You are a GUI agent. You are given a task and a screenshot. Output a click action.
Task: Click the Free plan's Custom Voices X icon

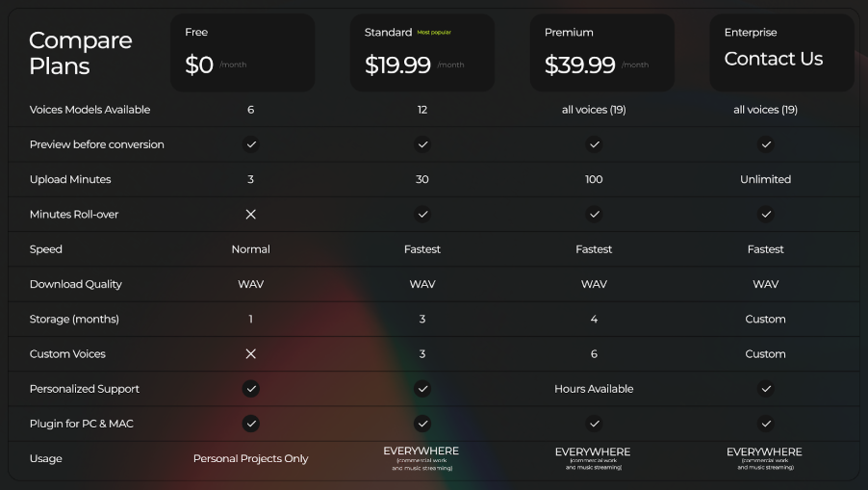pos(251,354)
